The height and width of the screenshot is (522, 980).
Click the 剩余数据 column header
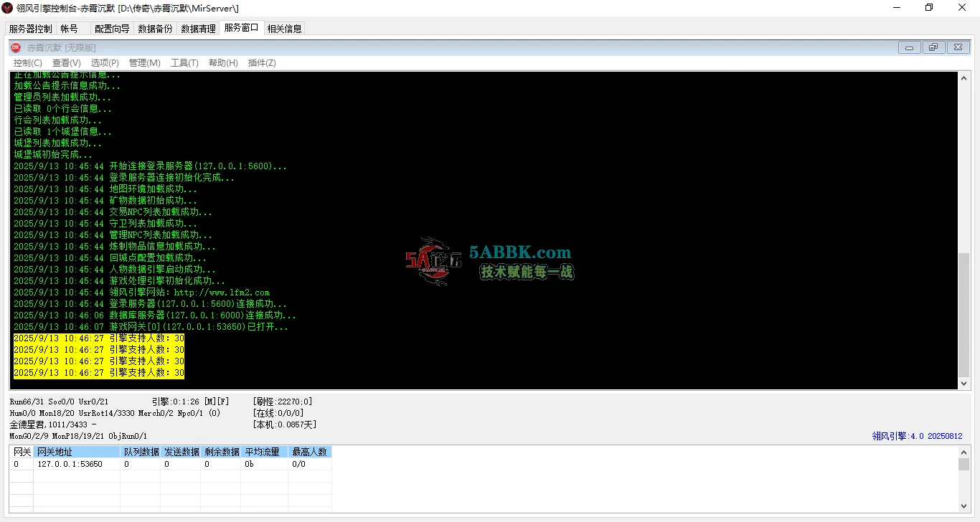tap(221, 452)
